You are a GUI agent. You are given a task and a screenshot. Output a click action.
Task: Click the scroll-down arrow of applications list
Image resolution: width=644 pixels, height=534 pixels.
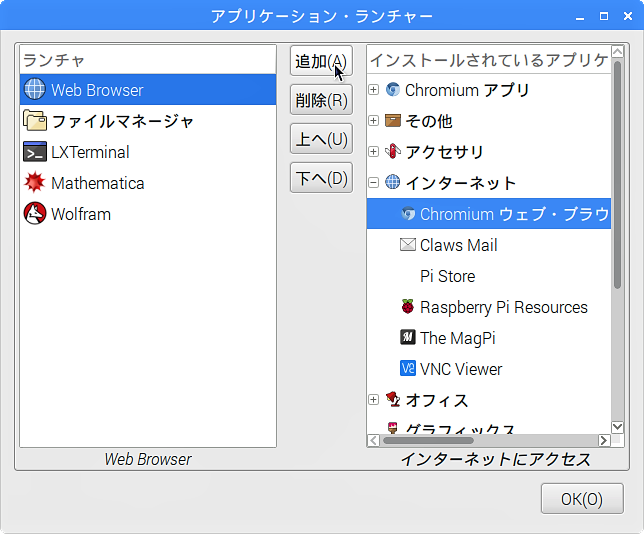click(617, 427)
